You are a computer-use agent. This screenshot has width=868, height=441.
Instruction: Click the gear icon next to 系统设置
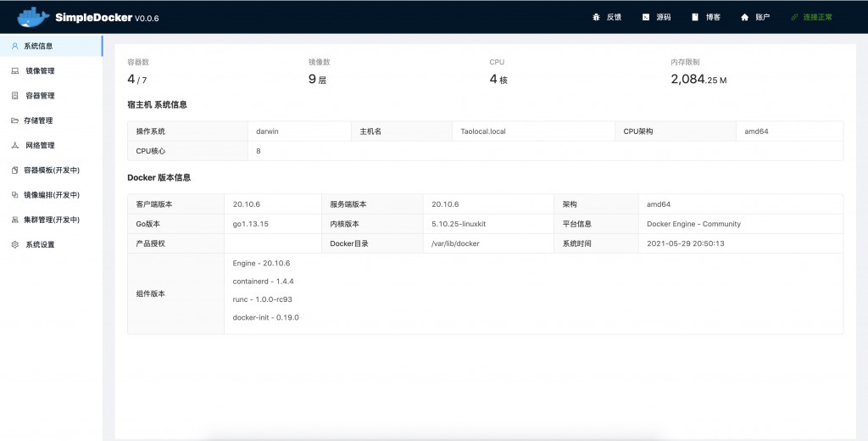pyautogui.click(x=15, y=244)
